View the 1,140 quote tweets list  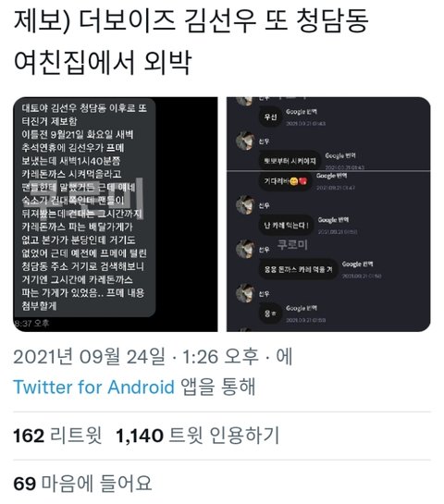[197, 436]
